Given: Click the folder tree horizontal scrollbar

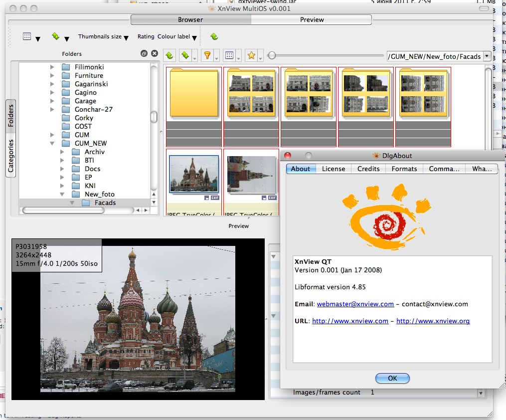Looking at the screenshot, I should pos(64,210).
